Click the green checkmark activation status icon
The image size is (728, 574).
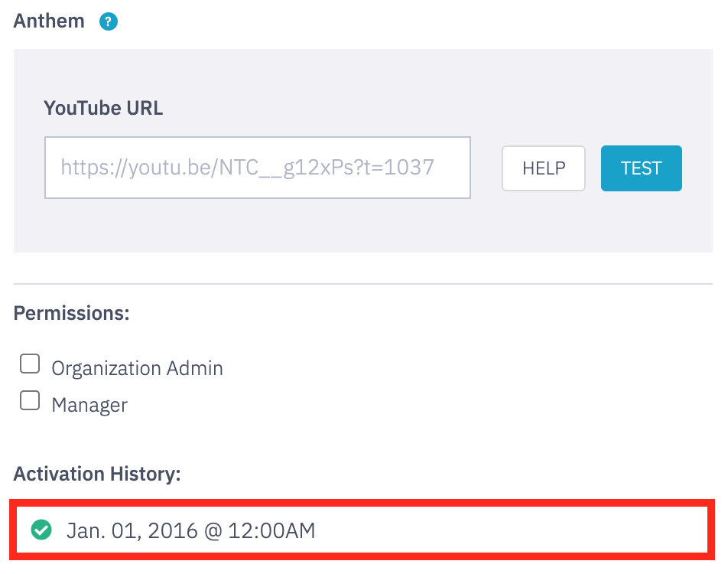[x=41, y=530]
